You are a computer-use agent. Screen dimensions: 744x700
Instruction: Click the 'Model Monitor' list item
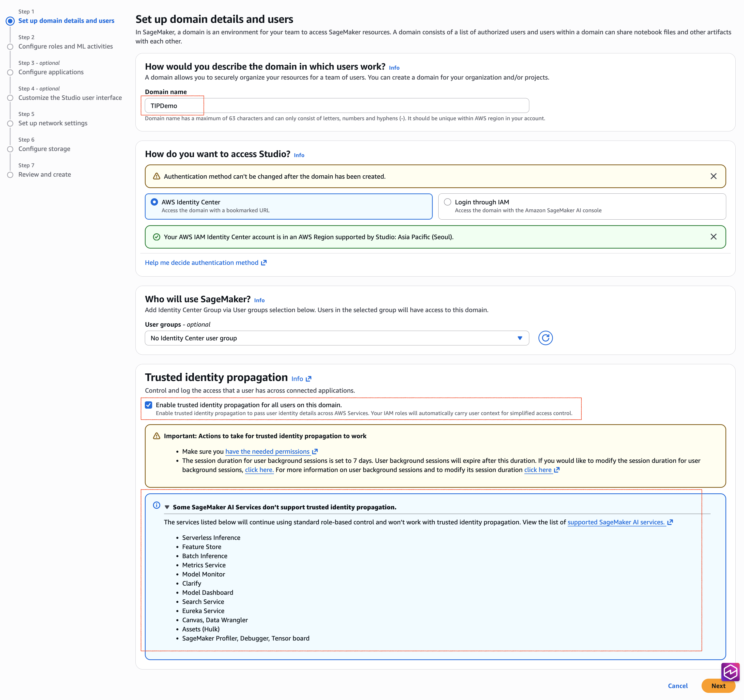point(204,574)
